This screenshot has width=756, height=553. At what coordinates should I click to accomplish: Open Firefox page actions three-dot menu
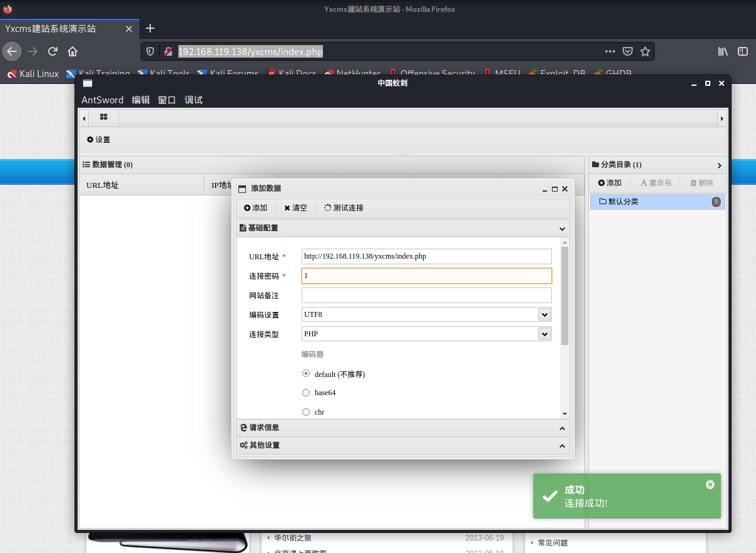tap(610, 51)
